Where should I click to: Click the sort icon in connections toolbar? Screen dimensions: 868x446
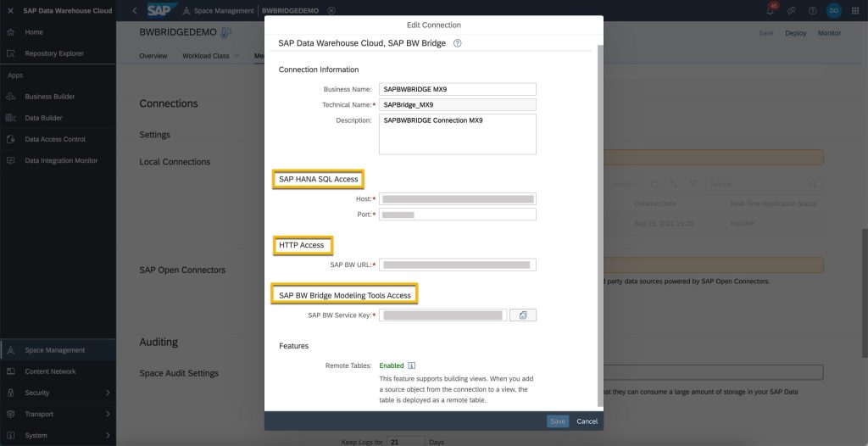point(674,184)
